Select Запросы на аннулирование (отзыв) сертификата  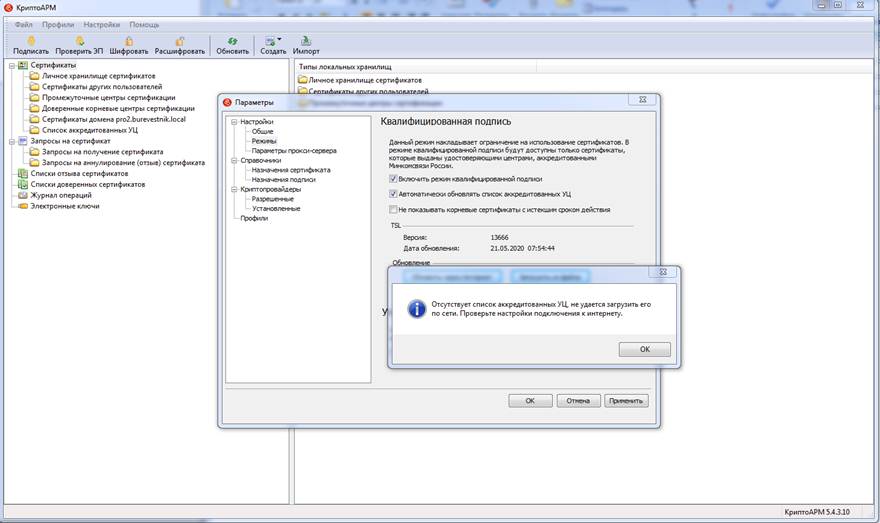117,162
